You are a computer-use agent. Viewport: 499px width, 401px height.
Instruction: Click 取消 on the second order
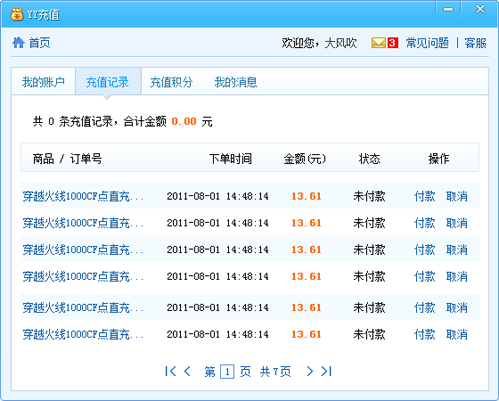click(x=457, y=223)
